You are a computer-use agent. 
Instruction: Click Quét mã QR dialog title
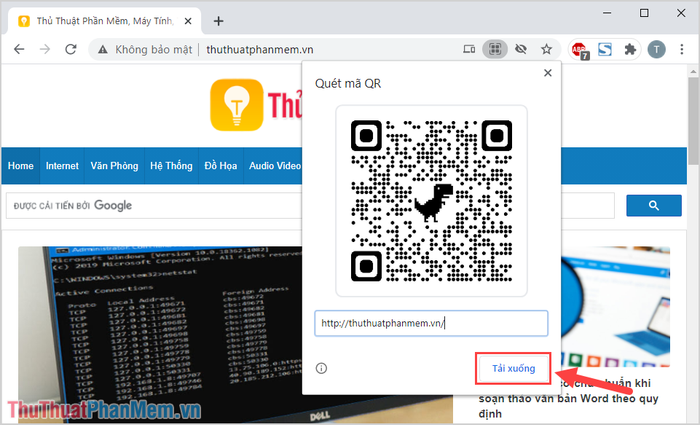click(x=348, y=83)
